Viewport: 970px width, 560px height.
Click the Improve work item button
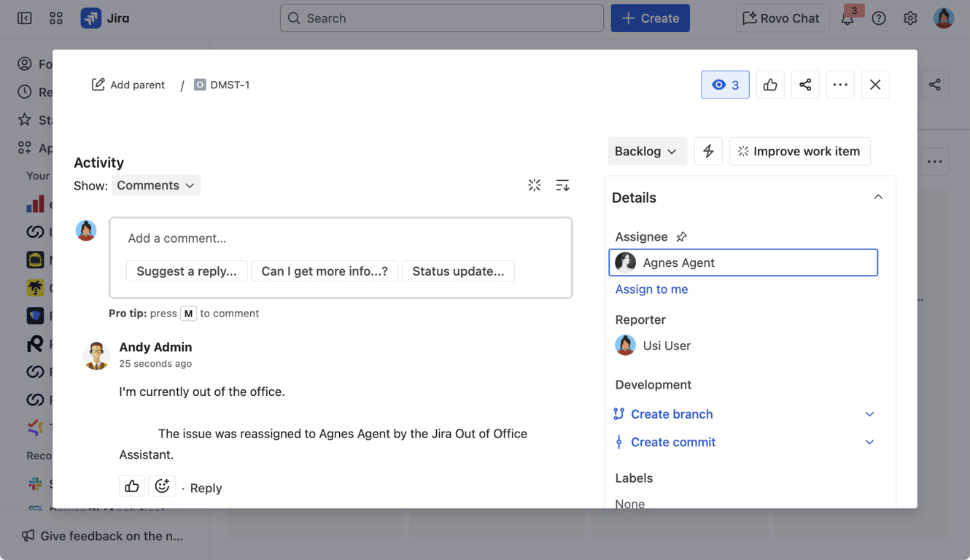pyautogui.click(x=799, y=151)
